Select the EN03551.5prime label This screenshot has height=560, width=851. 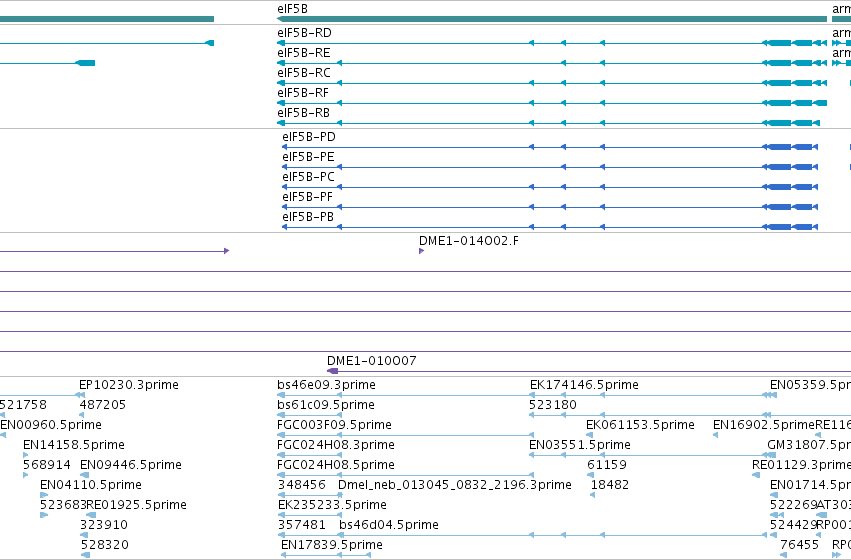pos(580,445)
